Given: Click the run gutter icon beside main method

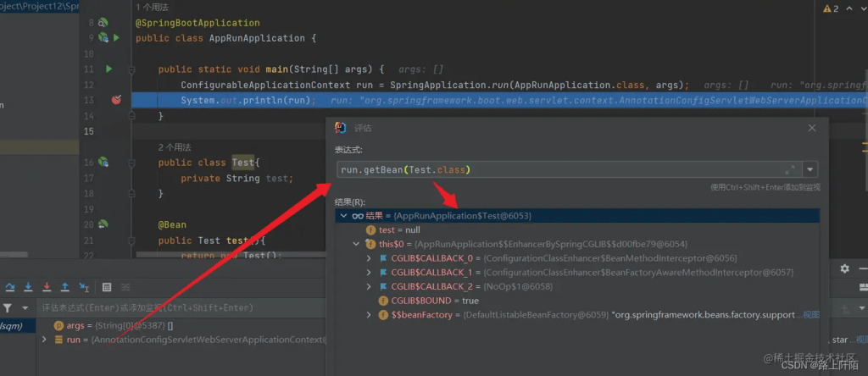Looking at the screenshot, I should tap(108, 69).
